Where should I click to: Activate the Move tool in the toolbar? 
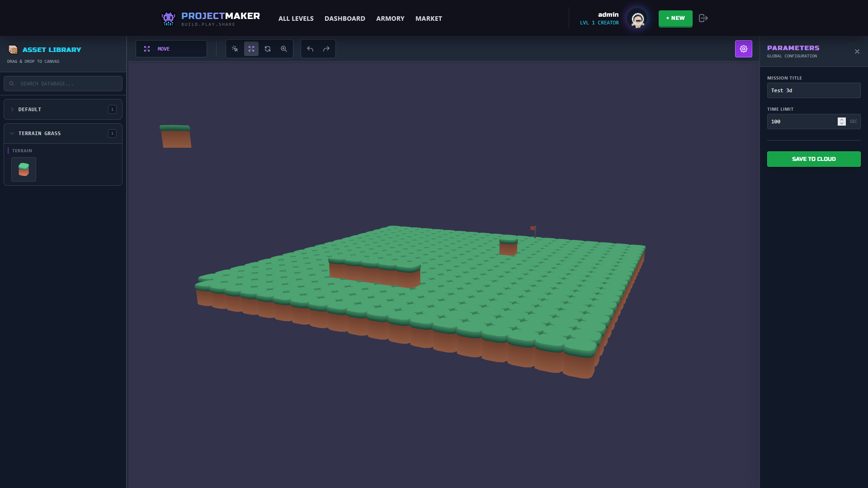[251, 49]
